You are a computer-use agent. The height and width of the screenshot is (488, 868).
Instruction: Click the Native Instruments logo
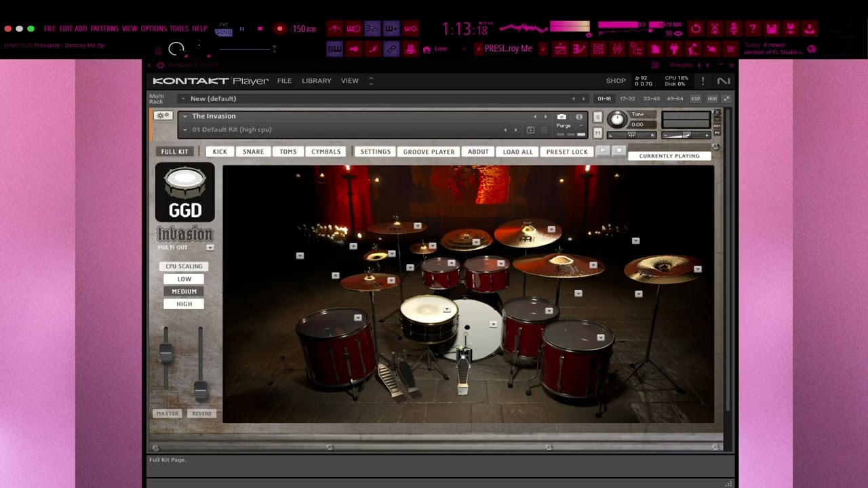click(x=724, y=81)
